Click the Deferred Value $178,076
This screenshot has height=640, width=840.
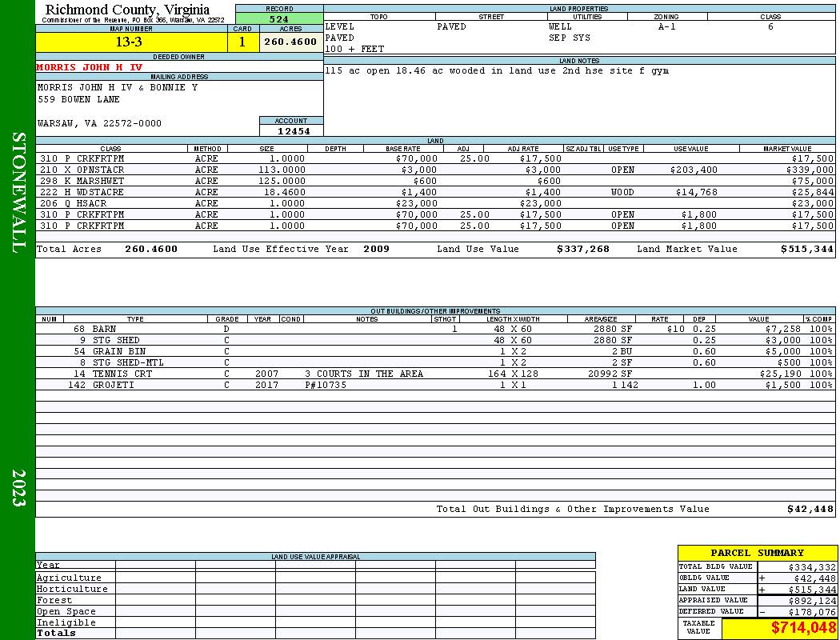click(812, 612)
